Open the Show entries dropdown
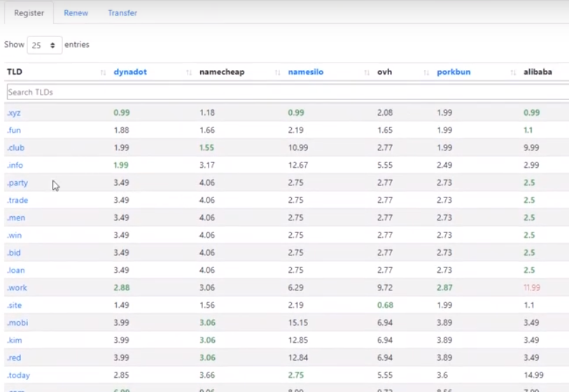Screen dimensions: 569x392 (44, 45)
